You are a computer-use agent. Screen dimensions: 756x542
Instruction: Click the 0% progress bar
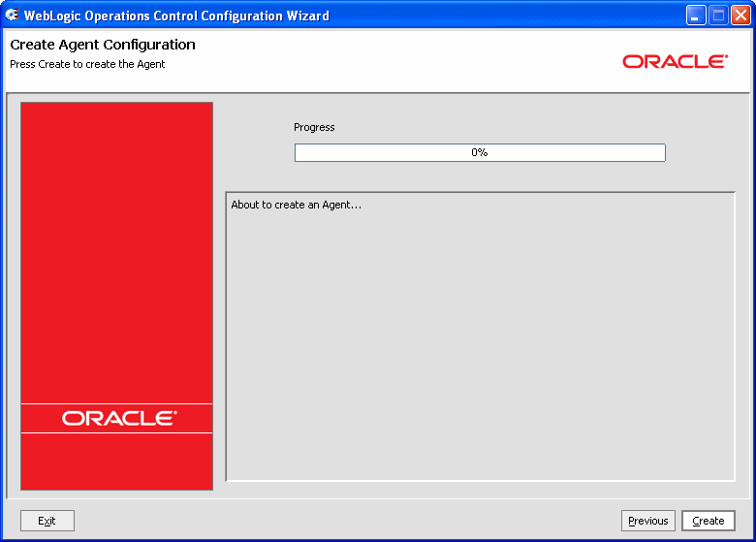480,152
